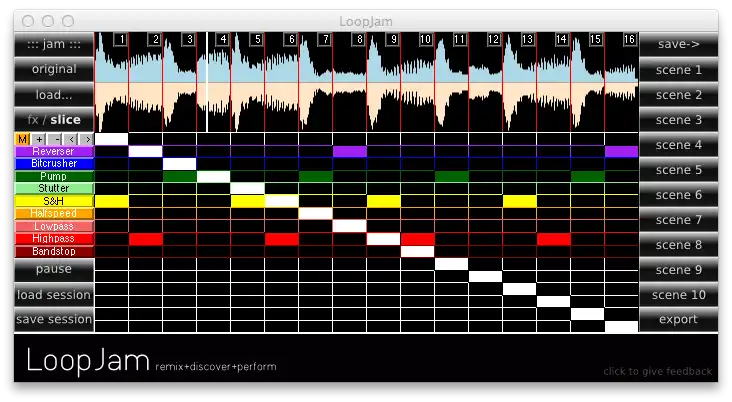Toggle green Pump cell in column 7
The width and height of the screenshot is (732, 402).
pyautogui.click(x=316, y=176)
